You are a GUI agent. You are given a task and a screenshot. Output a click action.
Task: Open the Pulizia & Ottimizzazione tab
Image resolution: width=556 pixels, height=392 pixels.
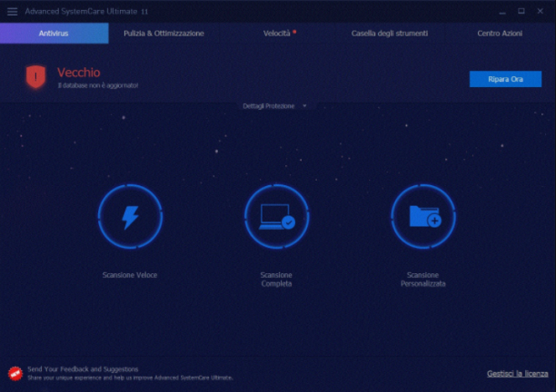pos(164,34)
